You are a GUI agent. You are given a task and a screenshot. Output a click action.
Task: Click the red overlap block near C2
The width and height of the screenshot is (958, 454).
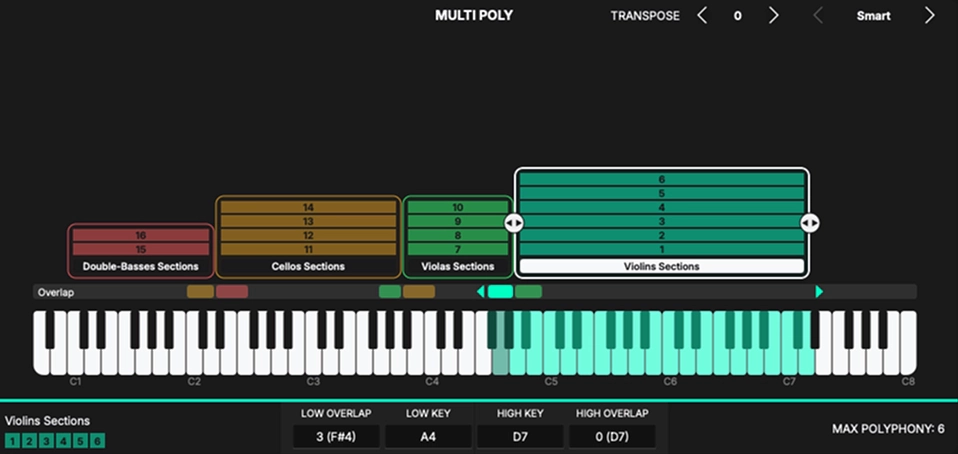[232, 292]
